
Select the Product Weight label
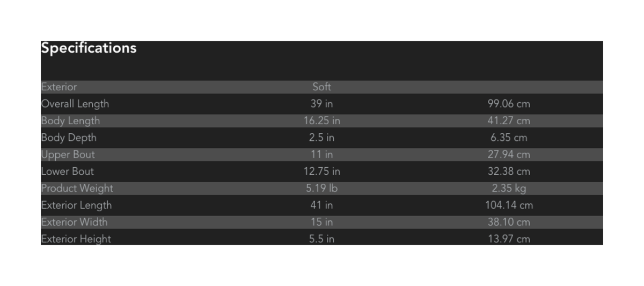(77, 189)
